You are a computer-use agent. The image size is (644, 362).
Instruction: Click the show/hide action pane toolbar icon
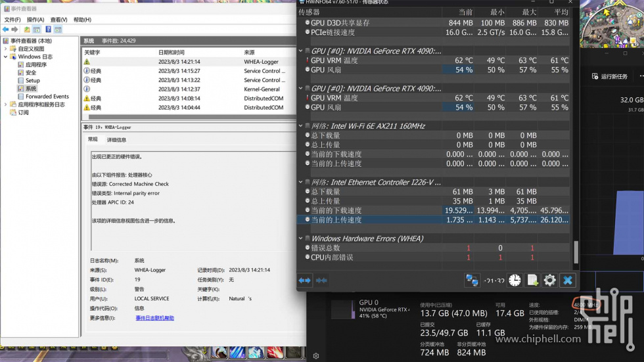pyautogui.click(x=58, y=30)
